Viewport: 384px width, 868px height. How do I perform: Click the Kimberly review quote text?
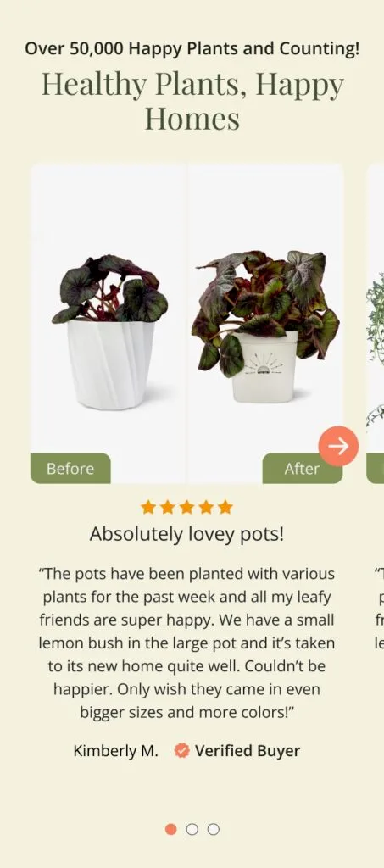click(186, 643)
